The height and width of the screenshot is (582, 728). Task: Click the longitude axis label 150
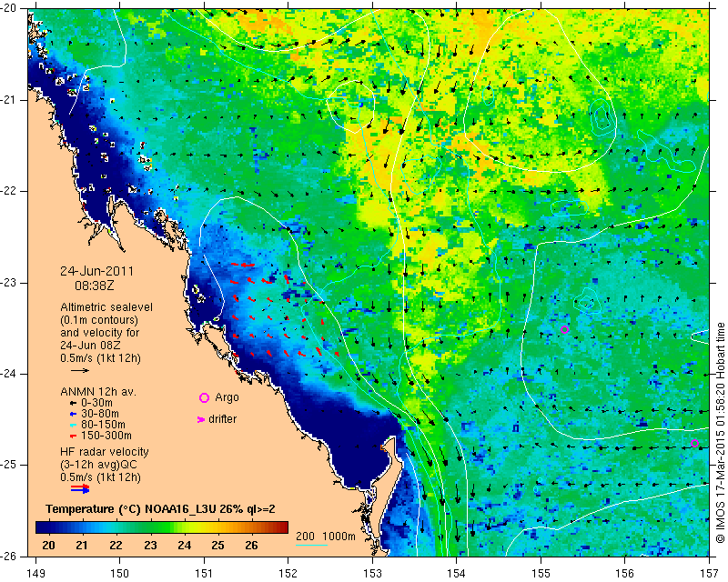[120, 574]
